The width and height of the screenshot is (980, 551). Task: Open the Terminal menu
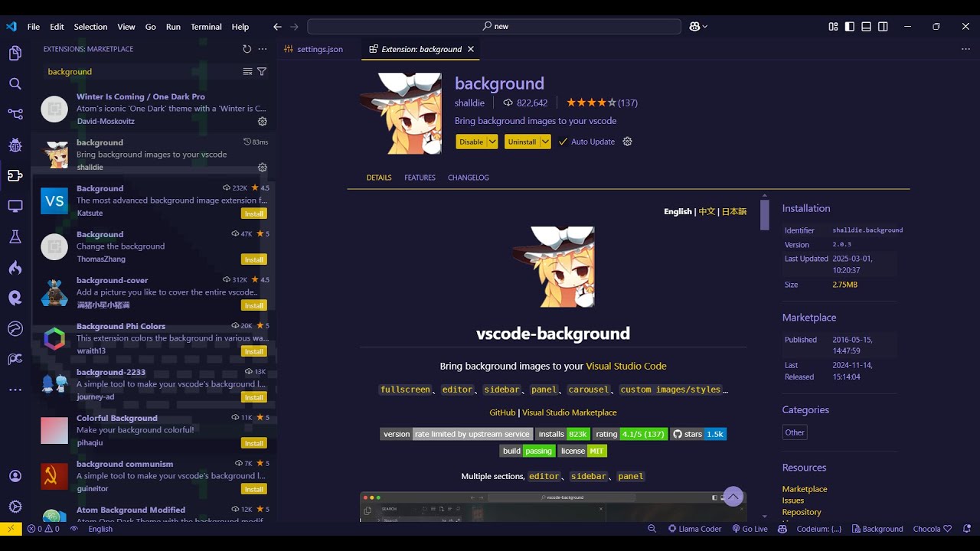click(x=206, y=27)
